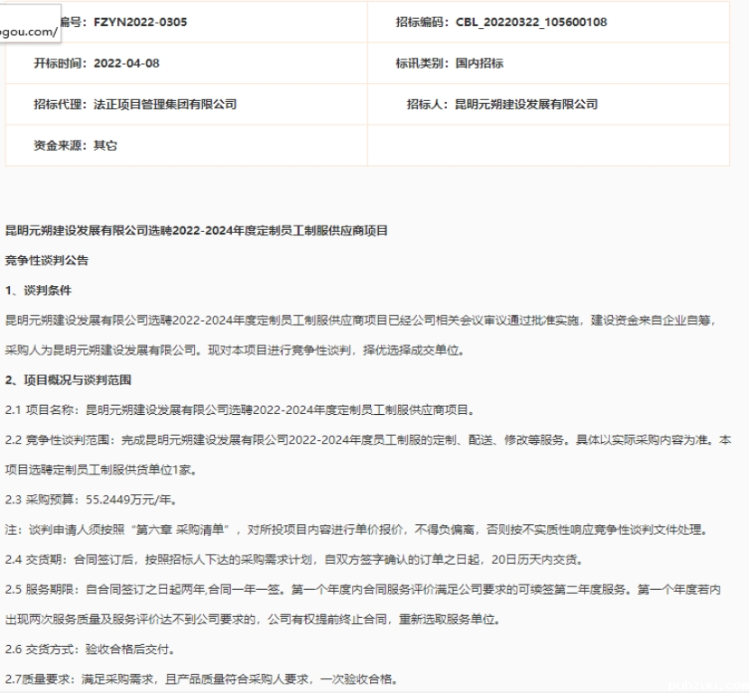Click the 2.7 质量要求 line
The image size is (750, 700).
200,679
